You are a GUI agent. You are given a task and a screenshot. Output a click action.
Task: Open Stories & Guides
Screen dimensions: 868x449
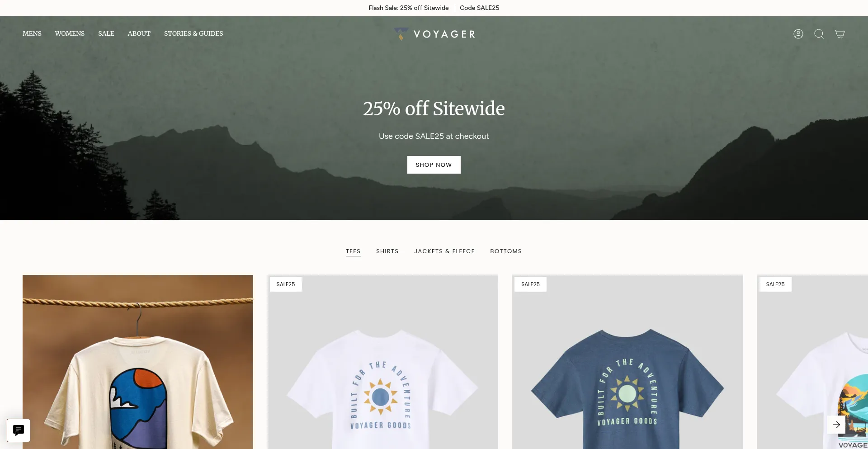(x=193, y=33)
